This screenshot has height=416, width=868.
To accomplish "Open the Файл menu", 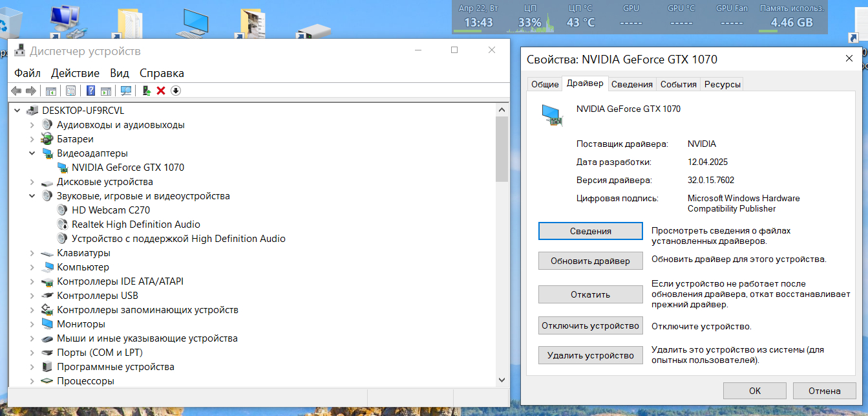I will pos(27,73).
